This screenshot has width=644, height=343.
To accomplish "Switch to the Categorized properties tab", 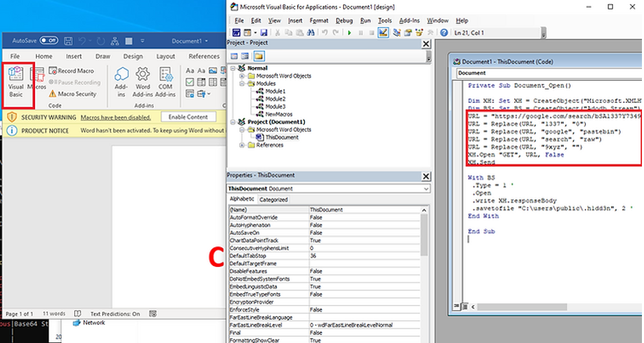I will (x=274, y=200).
